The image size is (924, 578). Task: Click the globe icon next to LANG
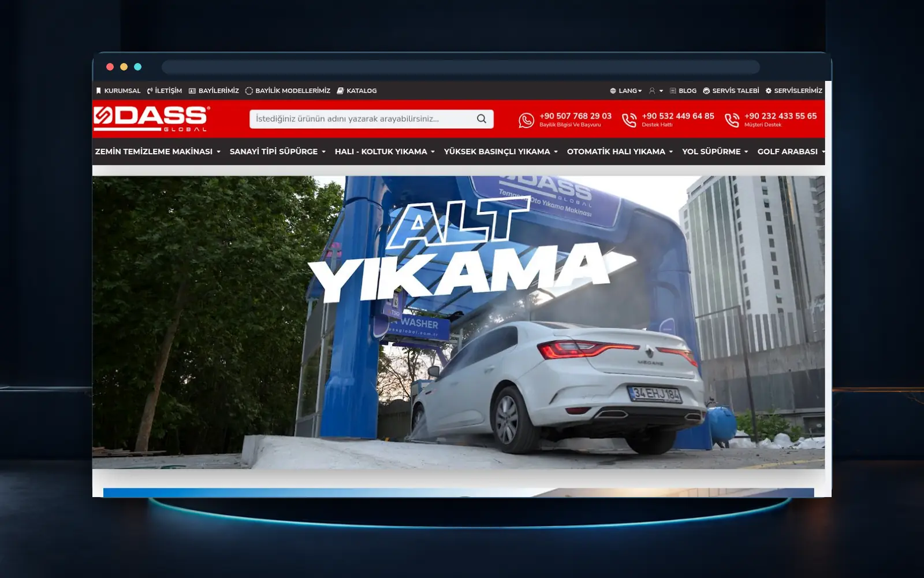613,91
